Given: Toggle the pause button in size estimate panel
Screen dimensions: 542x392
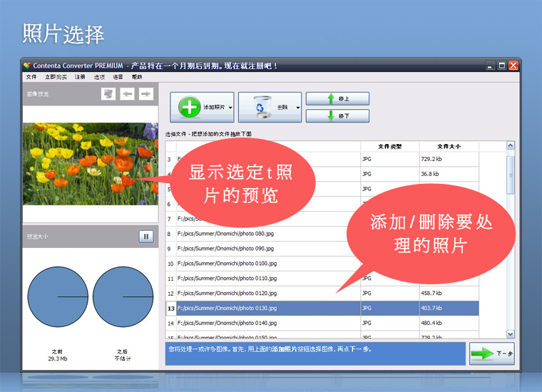Looking at the screenshot, I should coord(145,237).
